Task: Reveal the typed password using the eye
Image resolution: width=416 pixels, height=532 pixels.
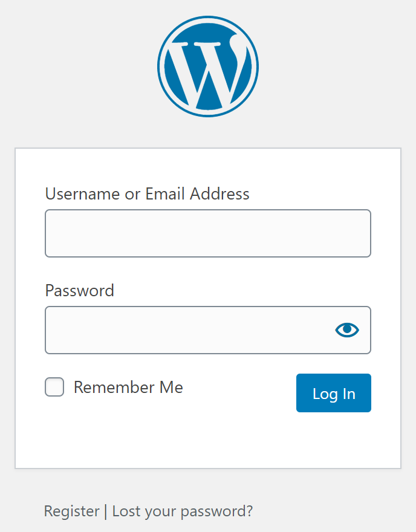Action: 346,329
